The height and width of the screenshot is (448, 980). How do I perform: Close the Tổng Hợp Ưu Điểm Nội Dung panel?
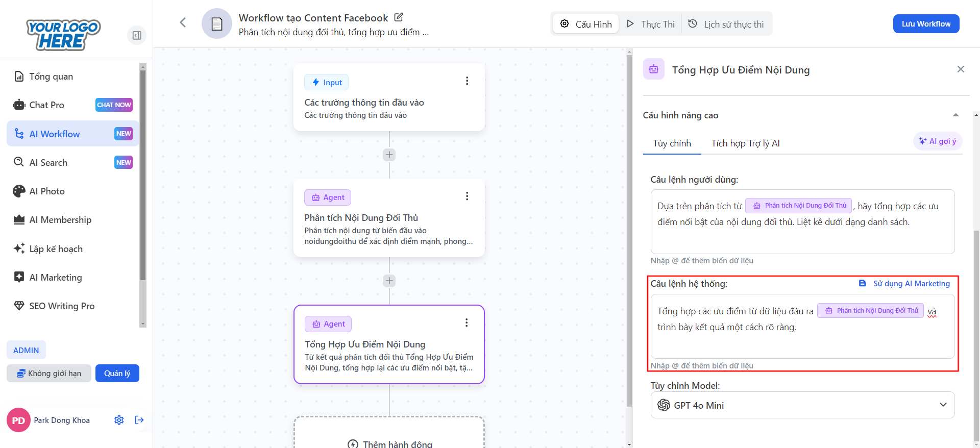coord(960,69)
